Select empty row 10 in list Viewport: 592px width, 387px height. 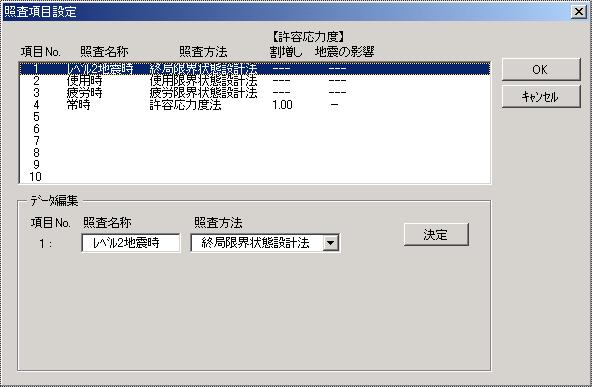[x=255, y=177]
